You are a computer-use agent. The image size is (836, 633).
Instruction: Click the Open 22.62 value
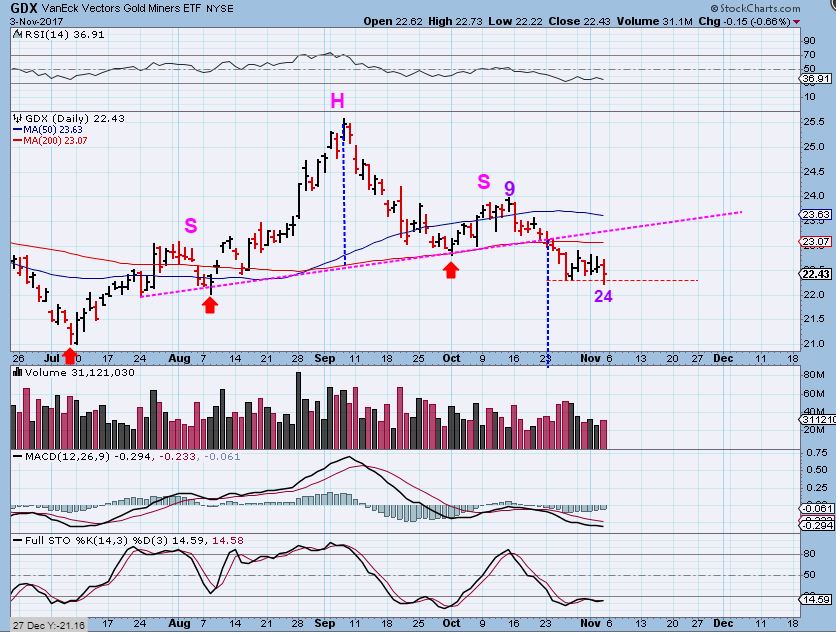click(393, 21)
